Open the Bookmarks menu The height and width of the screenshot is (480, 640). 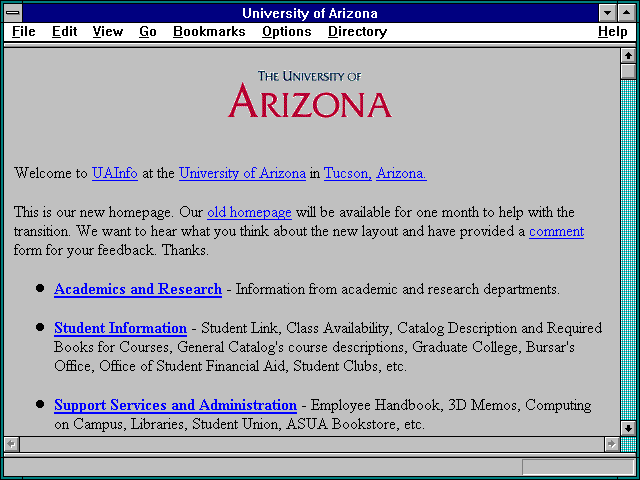[209, 31]
